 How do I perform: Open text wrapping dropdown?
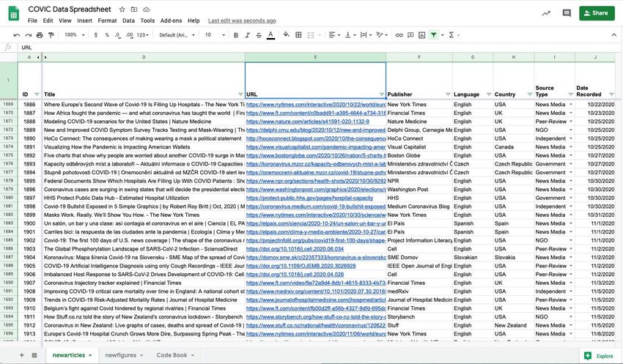point(366,35)
